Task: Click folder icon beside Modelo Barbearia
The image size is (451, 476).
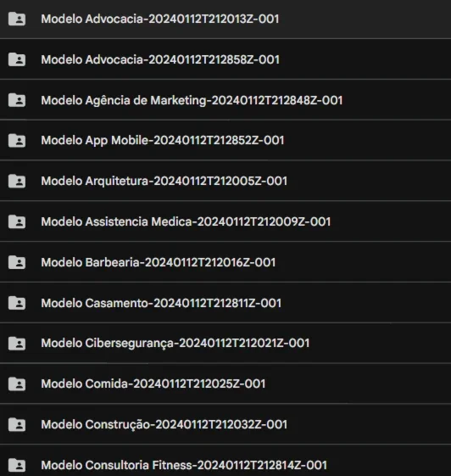Action: (17, 262)
